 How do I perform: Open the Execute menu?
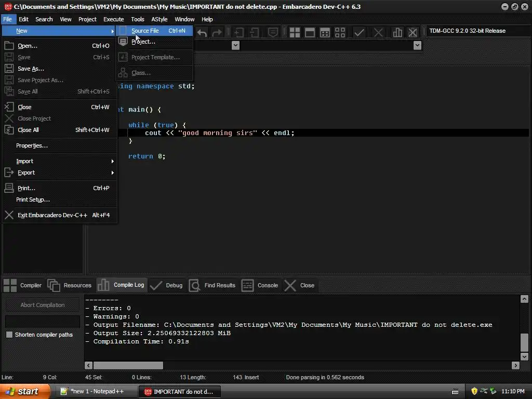114,19
